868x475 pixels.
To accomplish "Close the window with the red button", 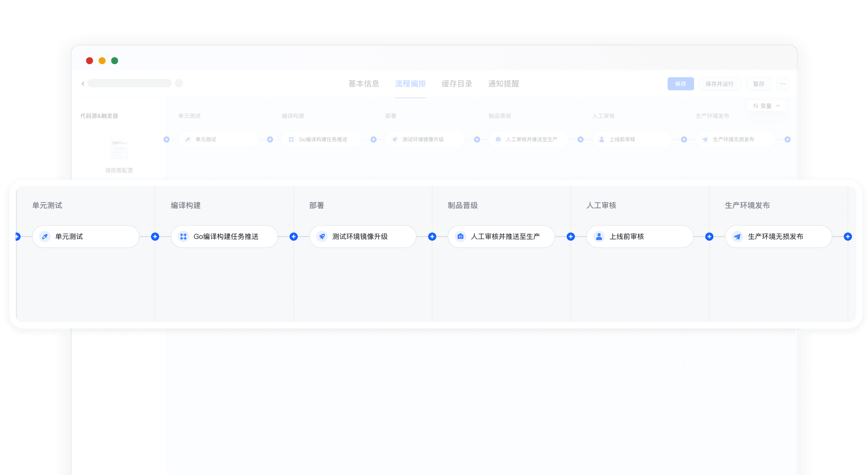I will click(89, 61).
